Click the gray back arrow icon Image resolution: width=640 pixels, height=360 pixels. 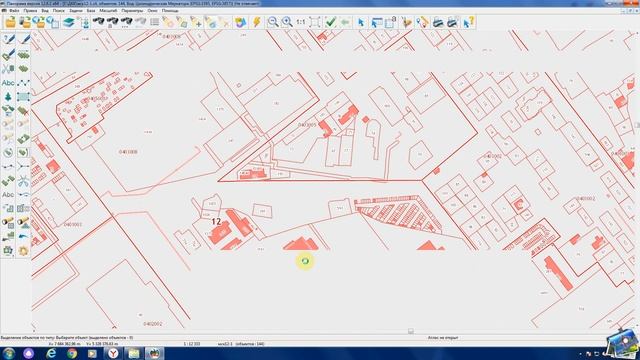coord(345,22)
